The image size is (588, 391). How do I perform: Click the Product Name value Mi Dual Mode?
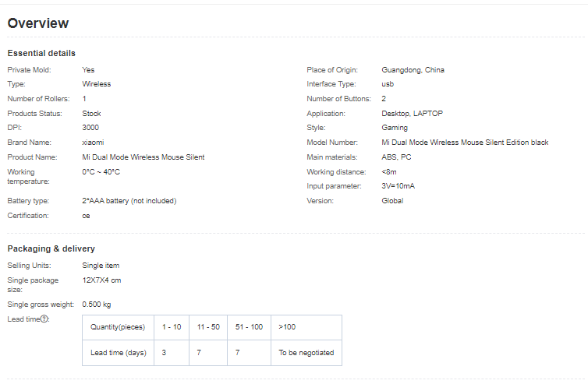[143, 157]
